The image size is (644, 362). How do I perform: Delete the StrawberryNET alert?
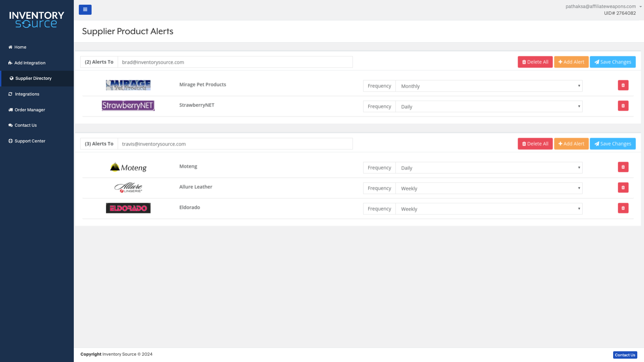pos(623,106)
